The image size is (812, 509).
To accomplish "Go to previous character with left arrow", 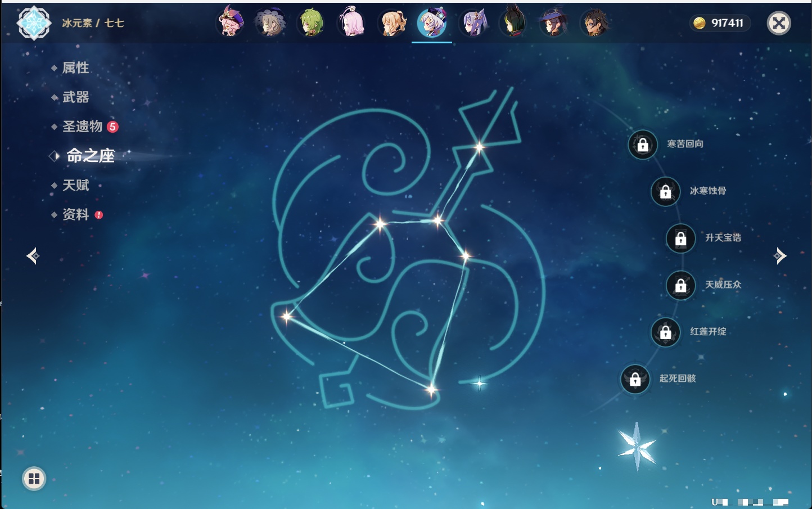I will 33,256.
